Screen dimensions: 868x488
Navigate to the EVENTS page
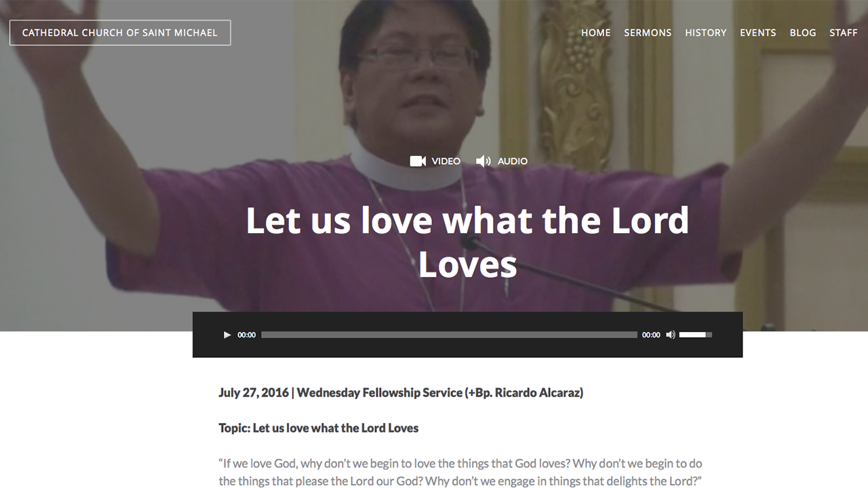pyautogui.click(x=758, y=33)
